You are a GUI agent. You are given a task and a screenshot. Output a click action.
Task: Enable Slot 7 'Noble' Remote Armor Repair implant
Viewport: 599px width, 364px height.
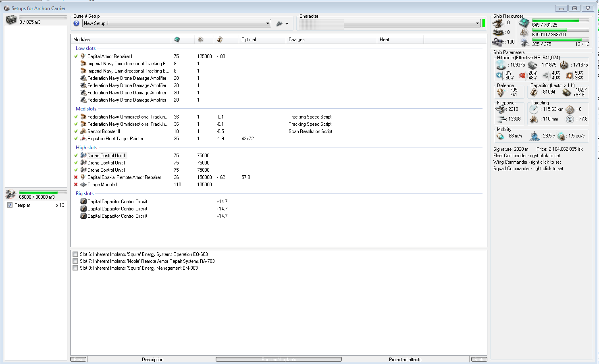point(75,261)
